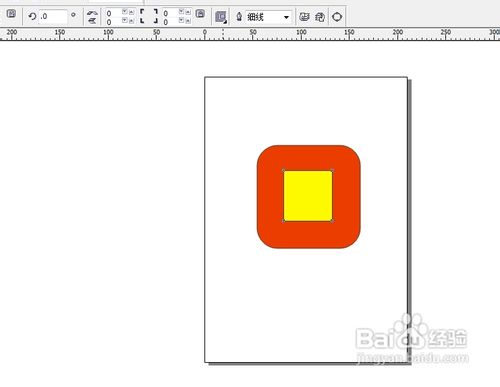The height and width of the screenshot is (387, 500).
Task: Click the lock ratio icon at toolbar left
Action: (x=11, y=14)
